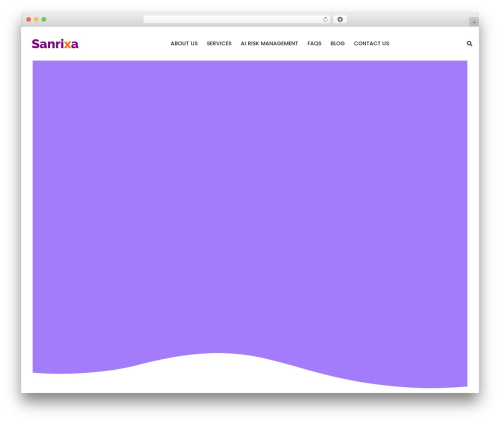Screen dimensions: 500x423
Task: Open a new browser tab with the plus button
Action: 474,22
